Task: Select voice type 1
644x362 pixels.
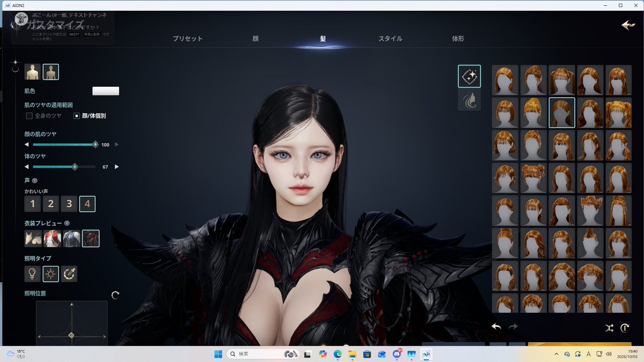Action: (x=33, y=204)
